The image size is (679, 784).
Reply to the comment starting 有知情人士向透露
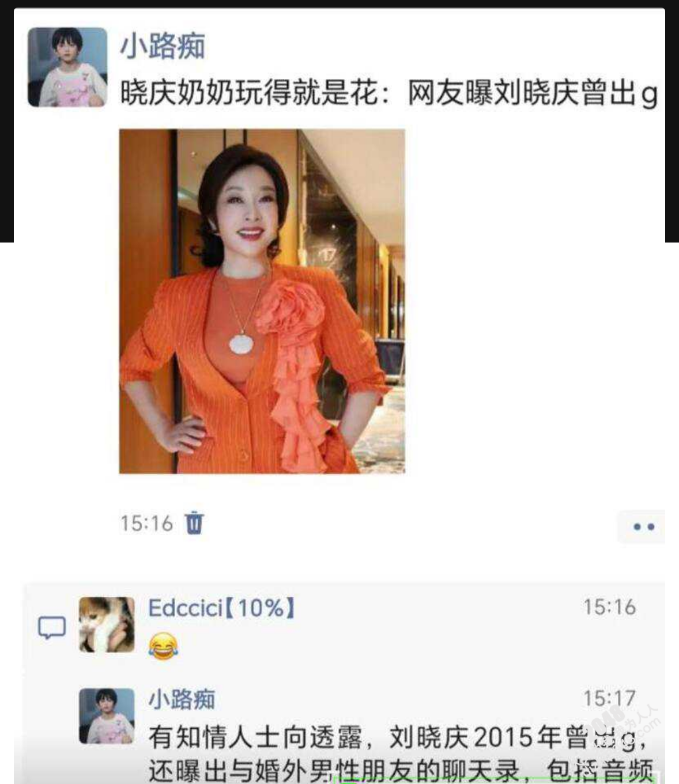[x=399, y=737]
